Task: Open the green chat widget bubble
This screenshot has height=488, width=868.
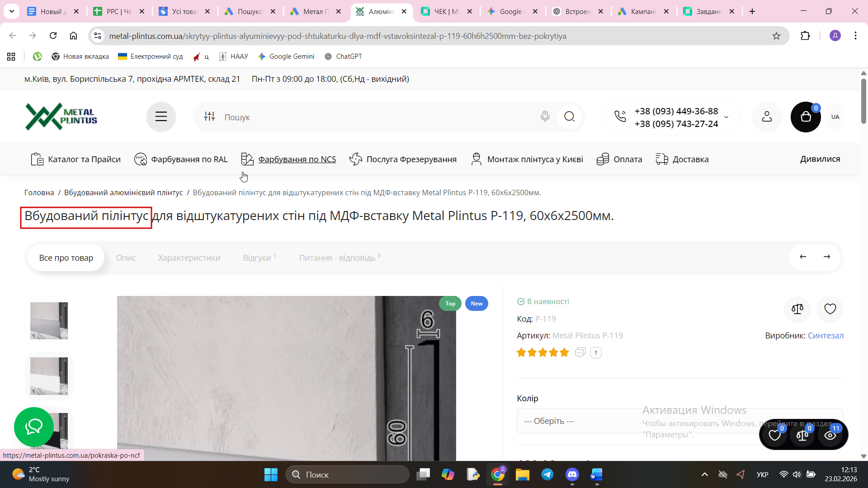Action: coord(34,427)
